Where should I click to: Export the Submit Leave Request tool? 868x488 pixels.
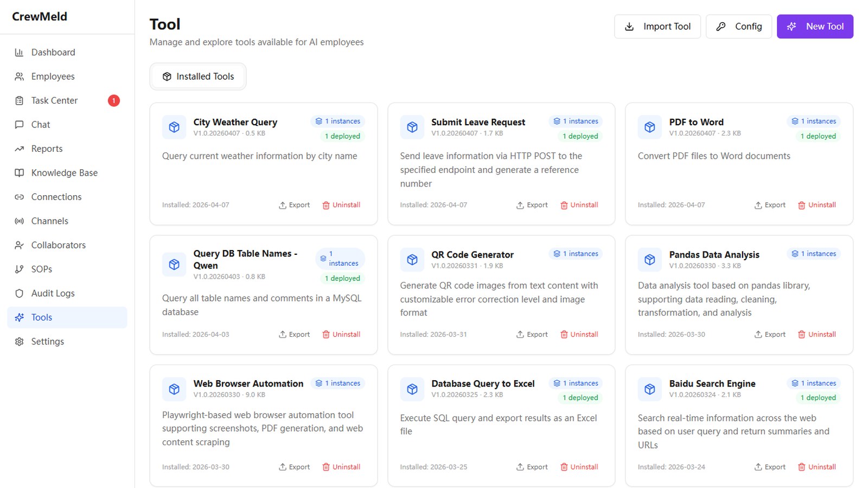pos(532,205)
